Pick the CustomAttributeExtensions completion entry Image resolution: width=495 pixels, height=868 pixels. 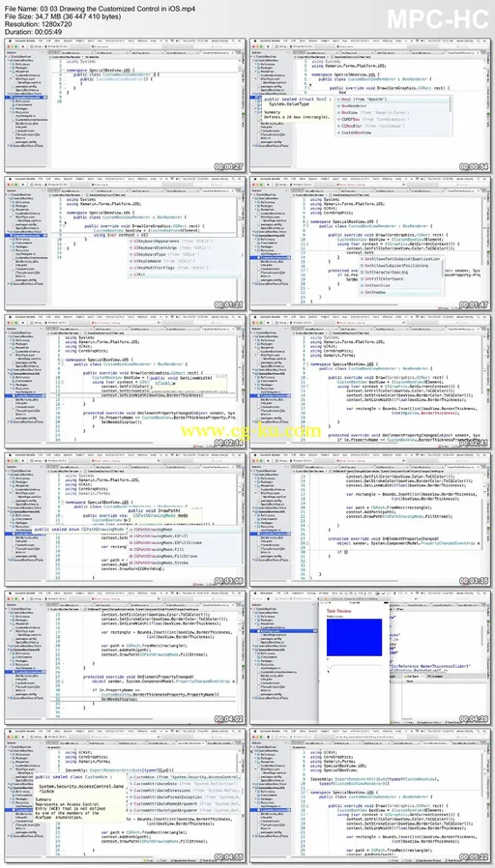[185, 791]
